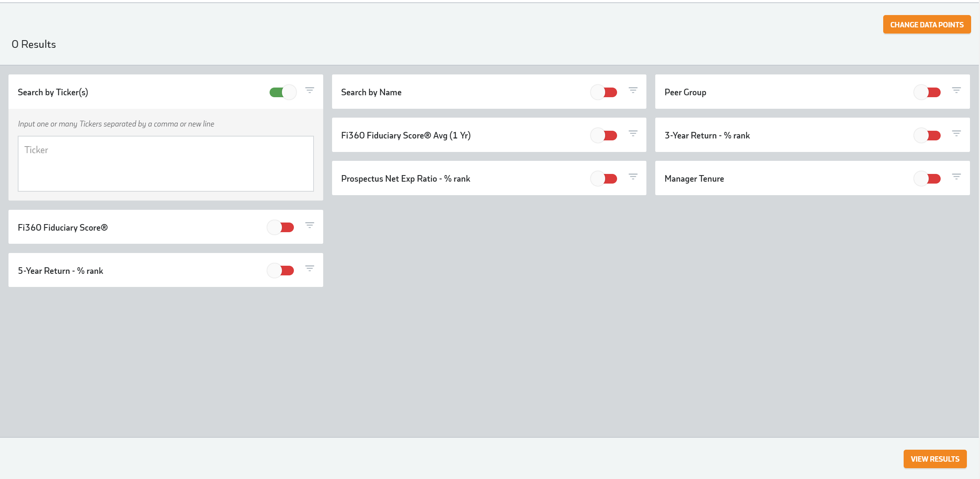Turn on the 3-Year Return % rank toggle

pyautogui.click(x=927, y=136)
